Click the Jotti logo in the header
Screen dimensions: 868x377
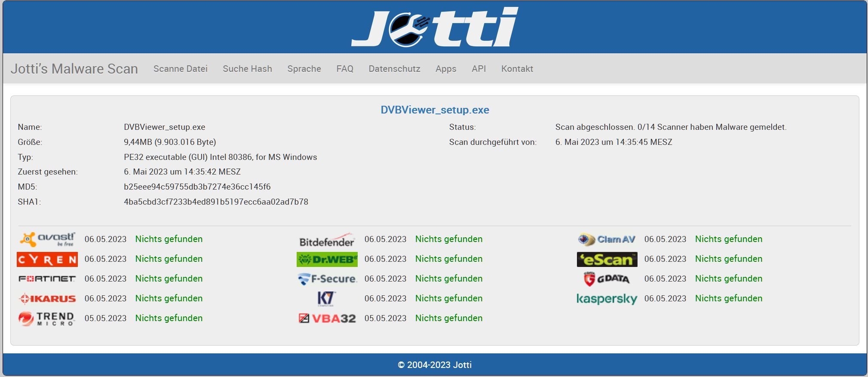(435, 27)
